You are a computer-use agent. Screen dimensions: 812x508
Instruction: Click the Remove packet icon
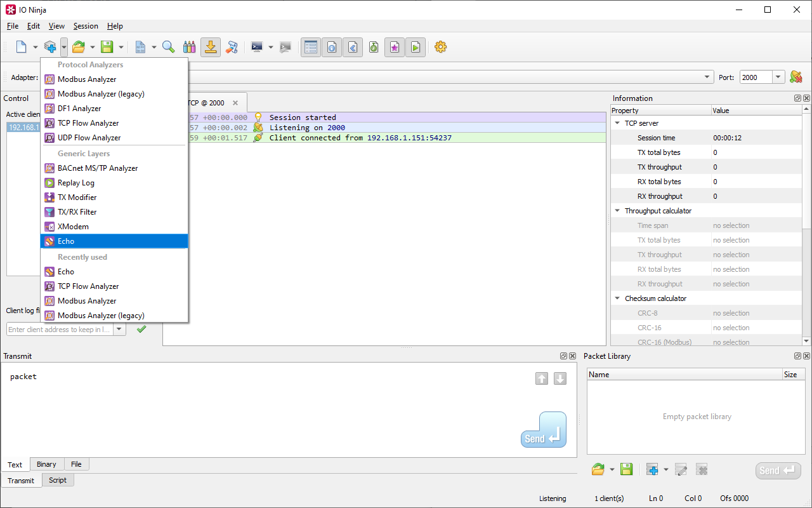point(702,470)
